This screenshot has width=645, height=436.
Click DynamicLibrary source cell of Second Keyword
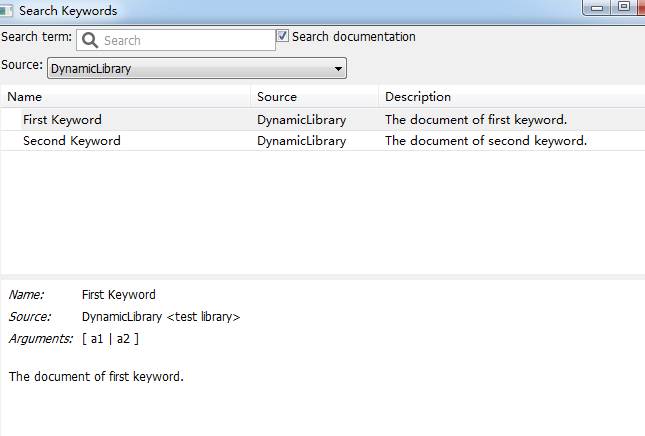(x=302, y=141)
